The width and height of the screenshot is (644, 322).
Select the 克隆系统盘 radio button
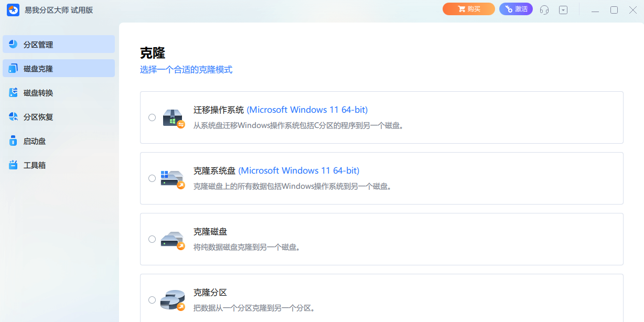click(152, 178)
